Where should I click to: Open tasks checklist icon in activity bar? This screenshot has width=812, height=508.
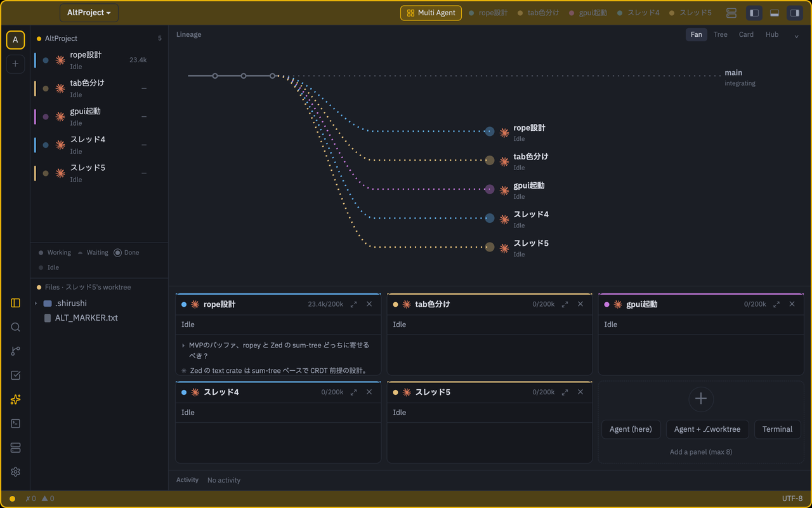(16, 375)
